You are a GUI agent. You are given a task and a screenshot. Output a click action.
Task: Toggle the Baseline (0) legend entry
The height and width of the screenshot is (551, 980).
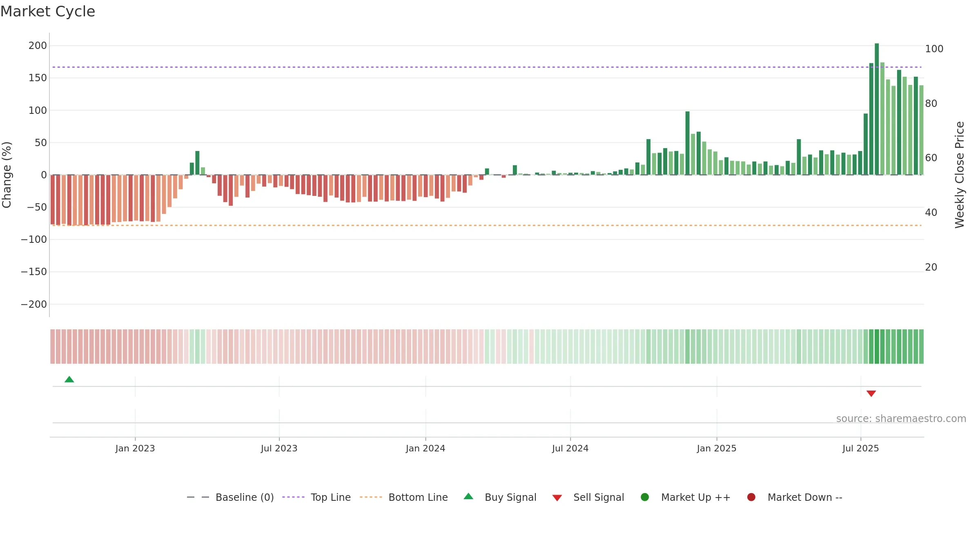pyautogui.click(x=230, y=497)
